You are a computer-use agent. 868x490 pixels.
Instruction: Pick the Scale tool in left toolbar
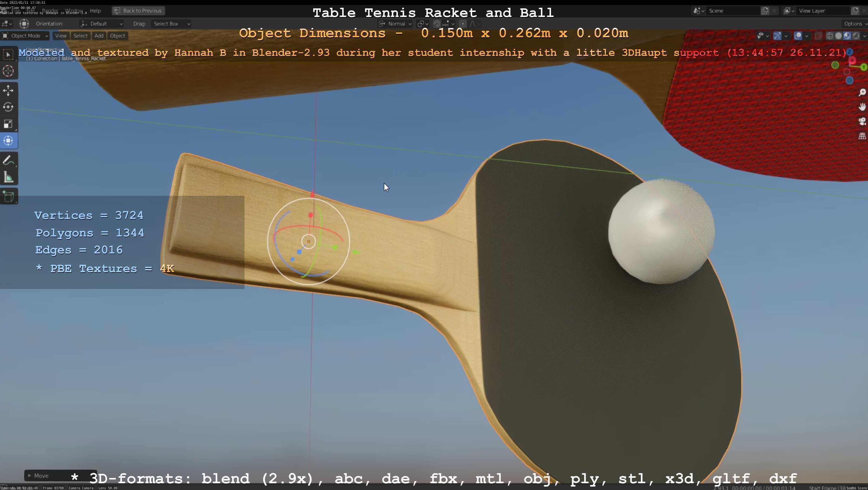[x=8, y=124]
